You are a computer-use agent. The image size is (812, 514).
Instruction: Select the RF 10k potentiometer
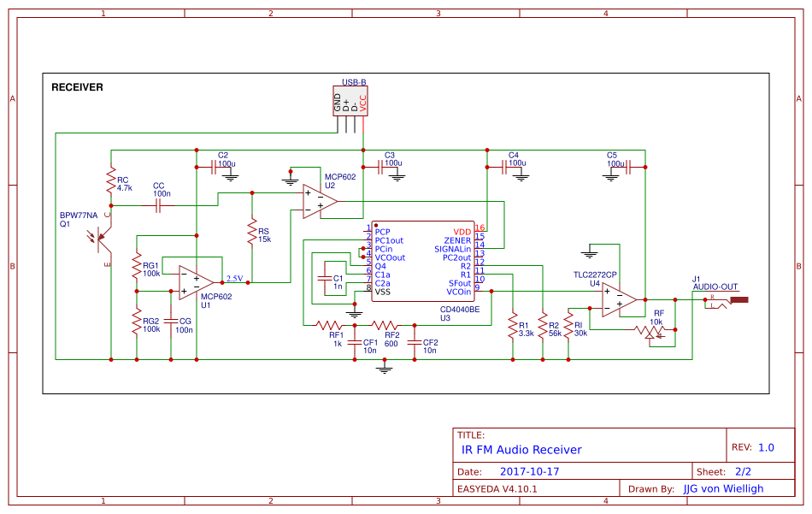click(650, 329)
